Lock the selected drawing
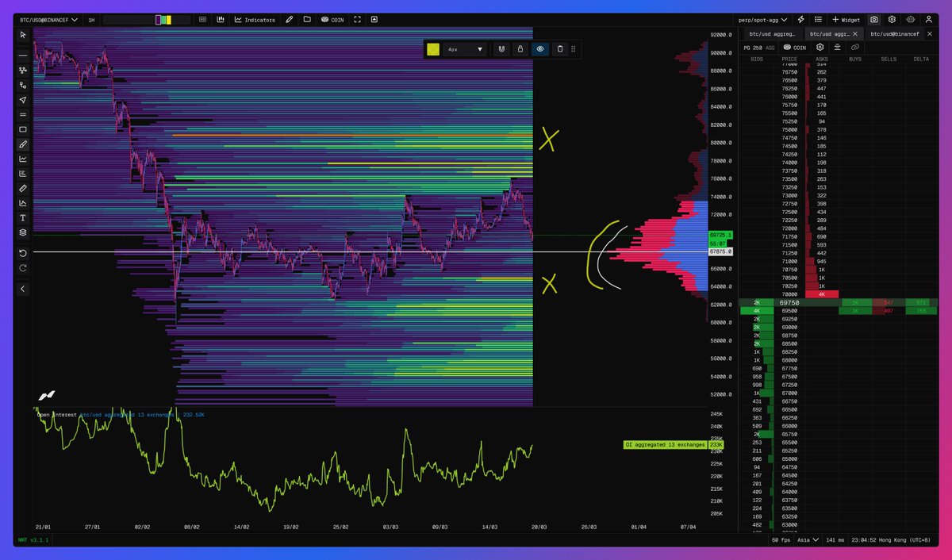The image size is (952, 560). click(520, 49)
